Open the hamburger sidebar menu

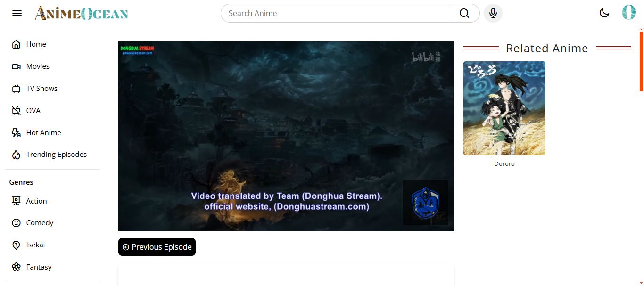17,13
